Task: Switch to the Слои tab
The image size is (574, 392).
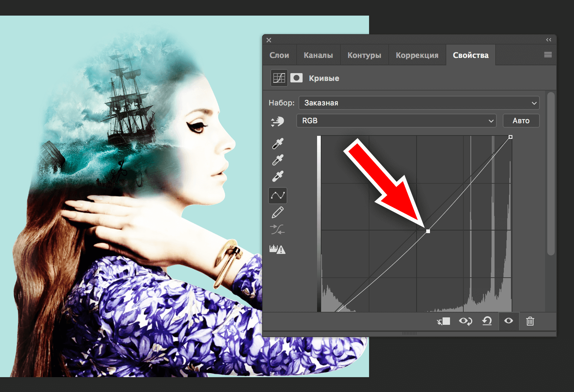Action: tap(279, 55)
